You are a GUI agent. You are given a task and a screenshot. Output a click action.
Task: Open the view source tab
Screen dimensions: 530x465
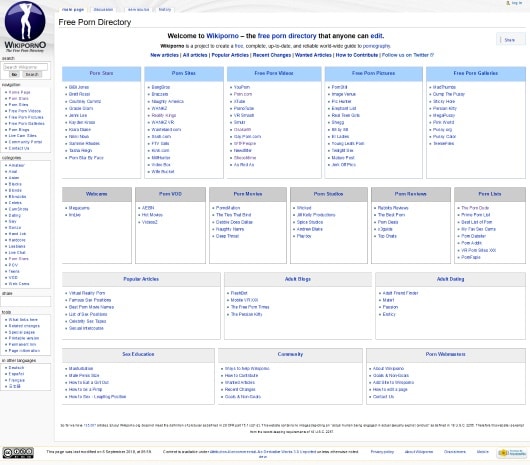pyautogui.click(x=139, y=9)
